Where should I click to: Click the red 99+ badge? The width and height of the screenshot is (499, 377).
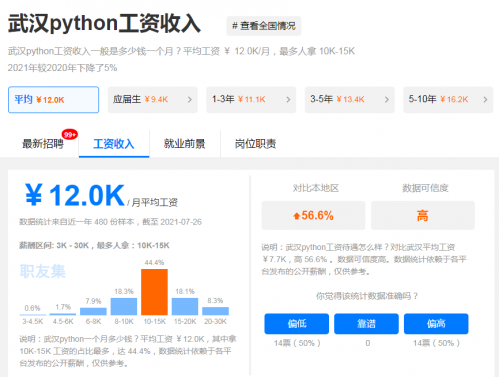[x=69, y=135]
